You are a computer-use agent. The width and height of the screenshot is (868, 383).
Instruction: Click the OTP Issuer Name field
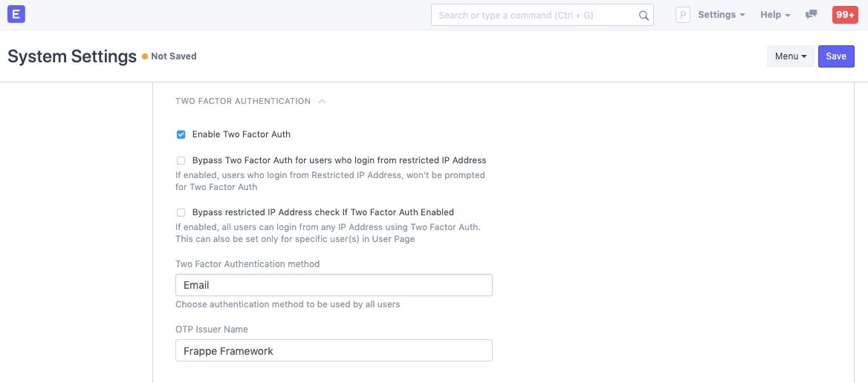(x=334, y=351)
